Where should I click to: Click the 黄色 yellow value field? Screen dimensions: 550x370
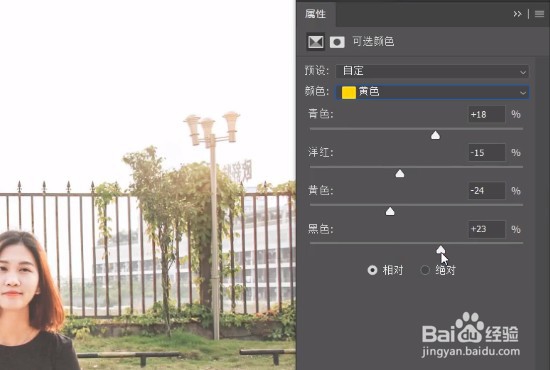pos(487,191)
